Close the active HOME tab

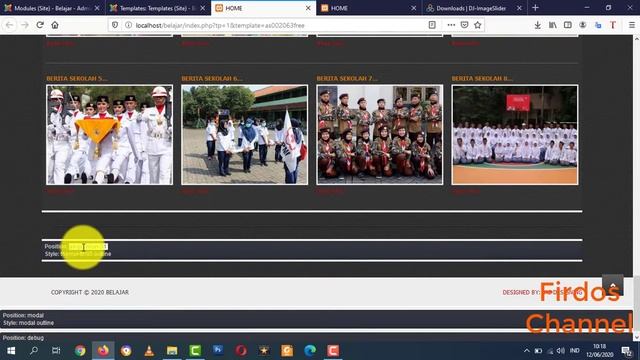(308, 8)
